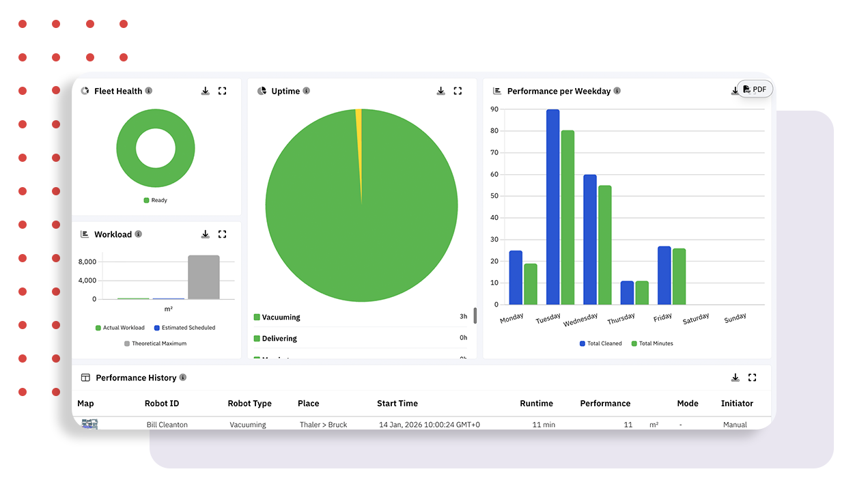Open Uptime panel in fullscreen
The image size is (868, 478).
(458, 91)
